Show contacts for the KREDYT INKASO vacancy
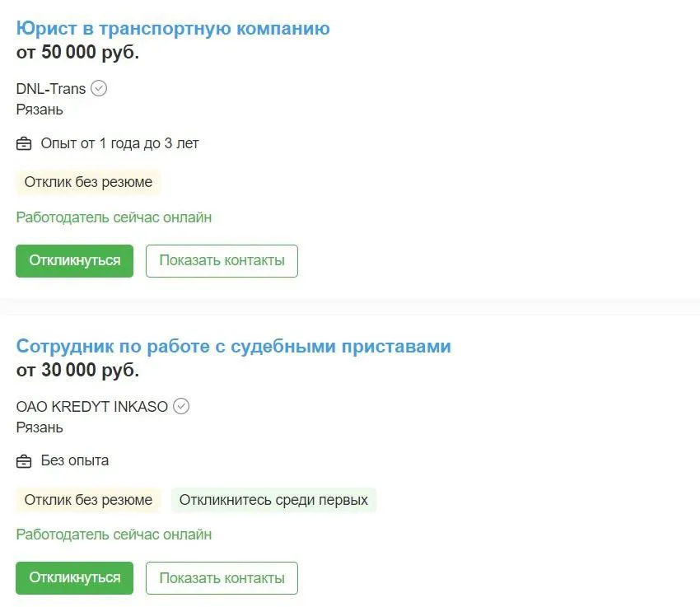 pos(222,577)
